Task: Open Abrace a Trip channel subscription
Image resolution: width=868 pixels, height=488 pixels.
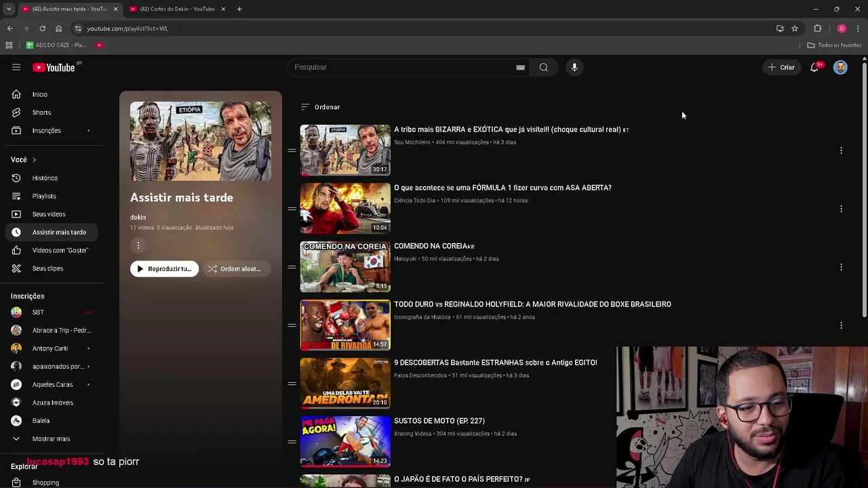Action: [52, 330]
